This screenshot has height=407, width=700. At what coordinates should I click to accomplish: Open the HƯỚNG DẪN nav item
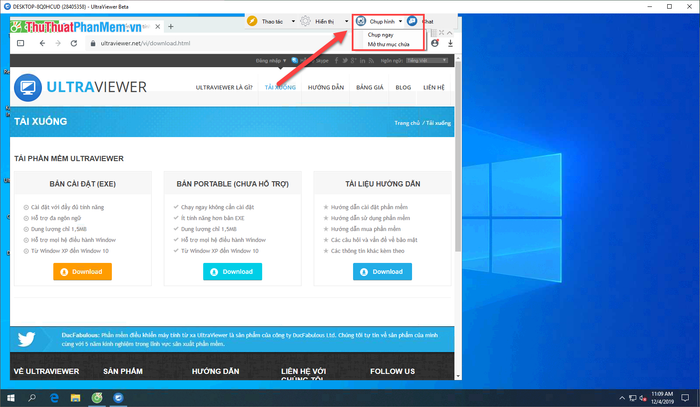(326, 87)
